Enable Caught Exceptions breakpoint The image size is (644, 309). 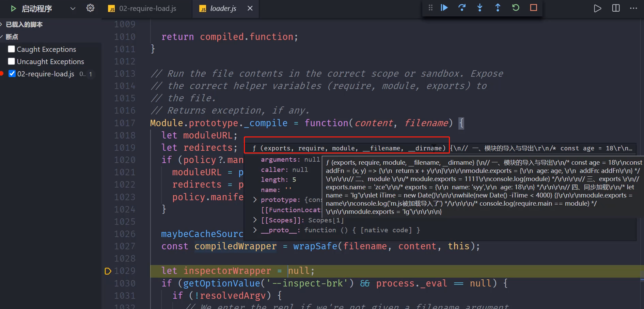click(11, 49)
